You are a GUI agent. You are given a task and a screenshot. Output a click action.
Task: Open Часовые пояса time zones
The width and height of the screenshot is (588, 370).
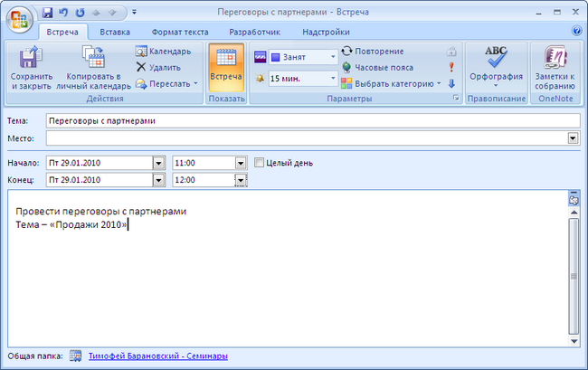pyautogui.click(x=377, y=67)
